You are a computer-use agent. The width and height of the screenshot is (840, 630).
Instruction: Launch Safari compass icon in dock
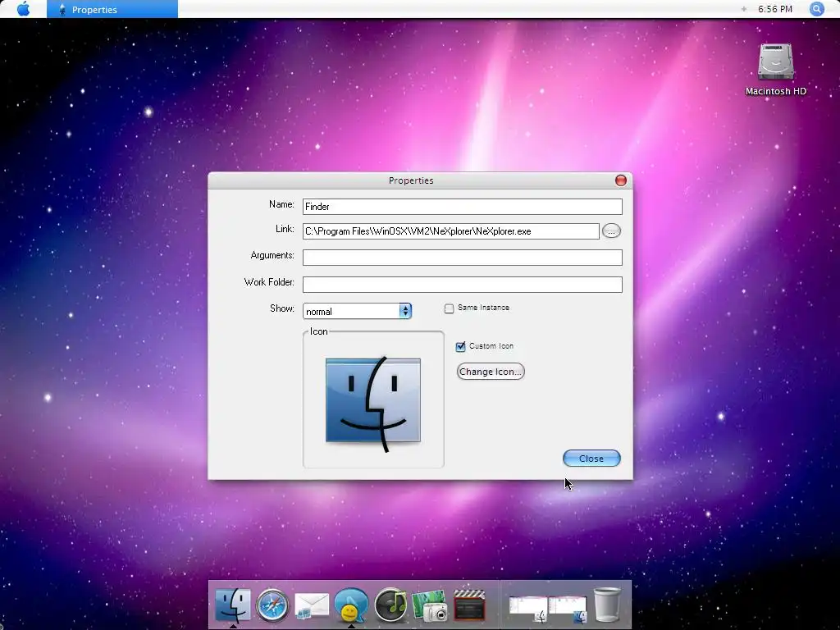pyautogui.click(x=272, y=605)
